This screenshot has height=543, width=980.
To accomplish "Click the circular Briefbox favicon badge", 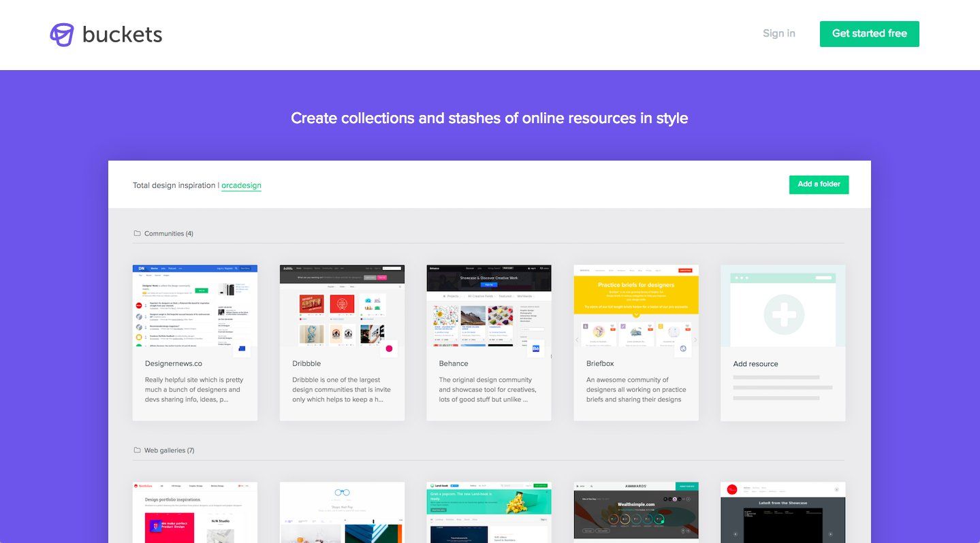I will tap(684, 348).
